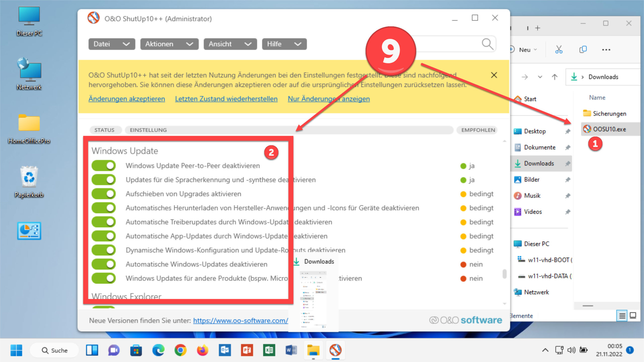Expand the Ansicht dropdown
The width and height of the screenshot is (644, 362).
click(x=229, y=44)
